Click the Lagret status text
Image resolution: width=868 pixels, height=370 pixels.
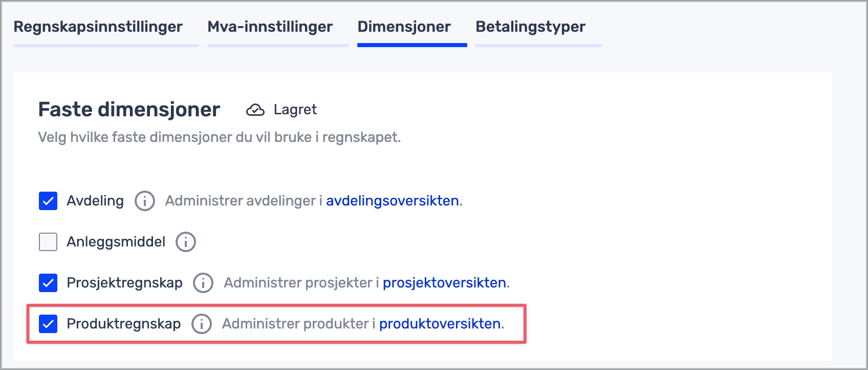pyautogui.click(x=295, y=110)
